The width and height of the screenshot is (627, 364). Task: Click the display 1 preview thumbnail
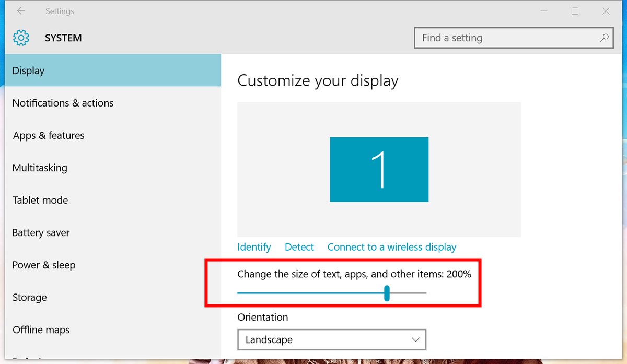point(379,169)
